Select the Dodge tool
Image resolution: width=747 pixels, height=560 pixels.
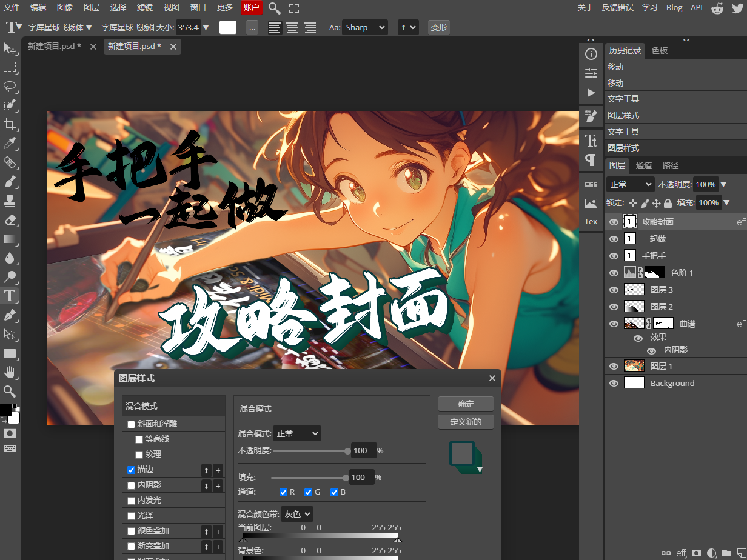click(10, 277)
